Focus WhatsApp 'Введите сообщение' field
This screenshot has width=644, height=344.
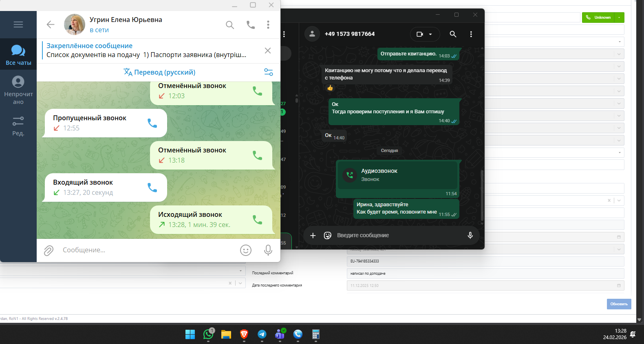[x=399, y=236]
